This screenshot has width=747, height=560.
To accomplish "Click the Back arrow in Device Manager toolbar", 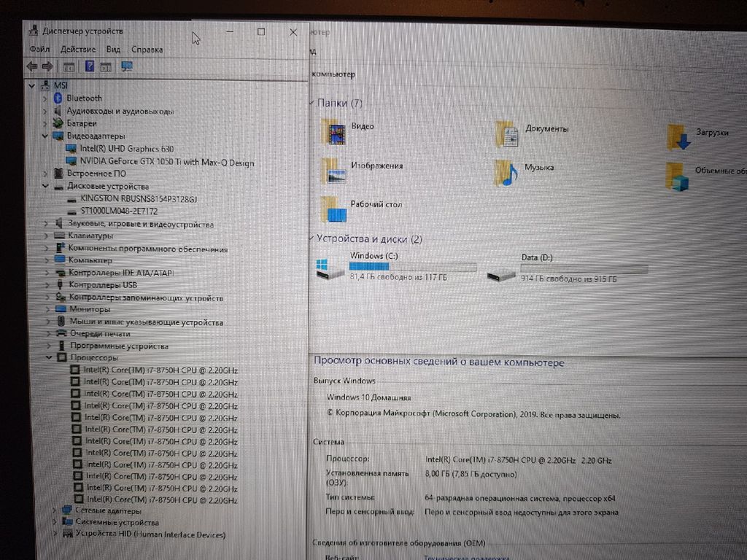I will click(x=32, y=66).
